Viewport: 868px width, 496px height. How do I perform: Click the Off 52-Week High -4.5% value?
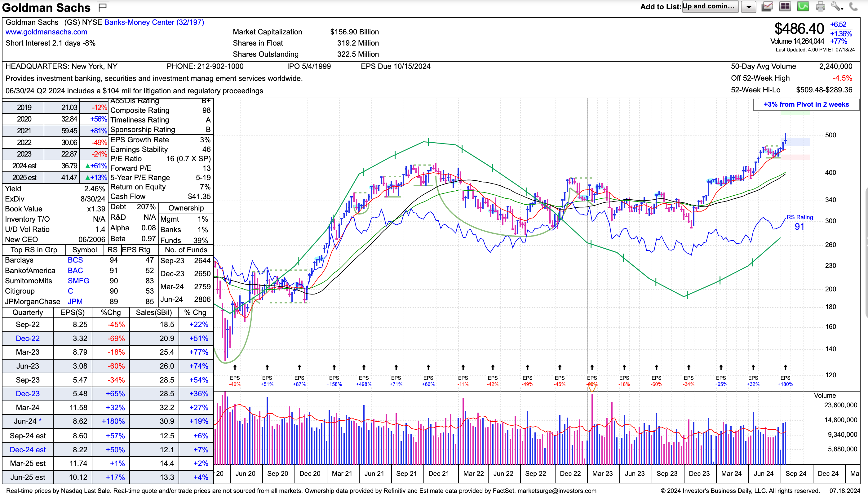(x=842, y=78)
